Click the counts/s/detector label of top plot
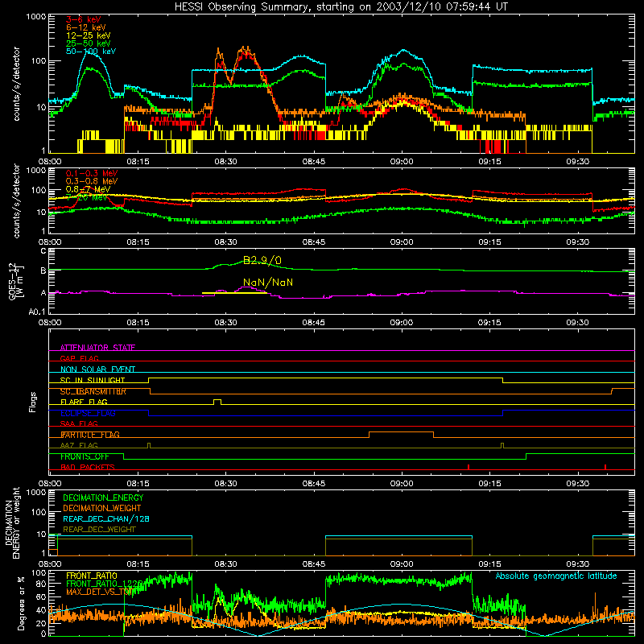The image size is (644, 644). coord(16,84)
